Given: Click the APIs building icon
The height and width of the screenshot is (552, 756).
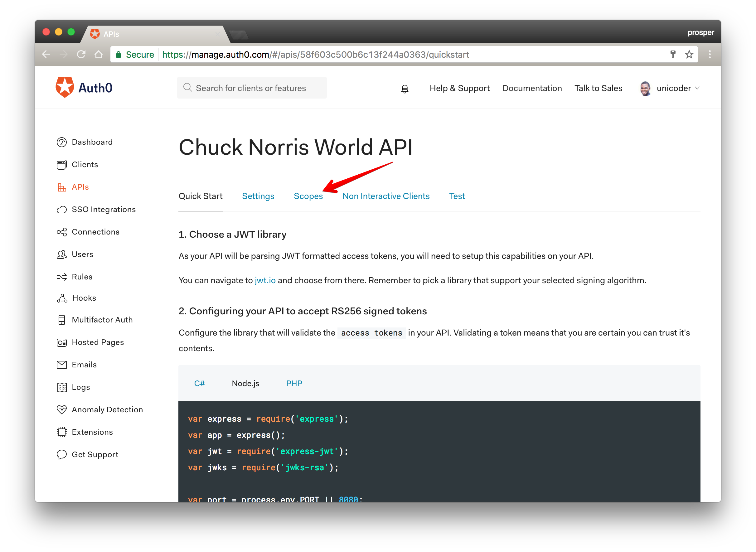Looking at the screenshot, I should click(x=62, y=187).
